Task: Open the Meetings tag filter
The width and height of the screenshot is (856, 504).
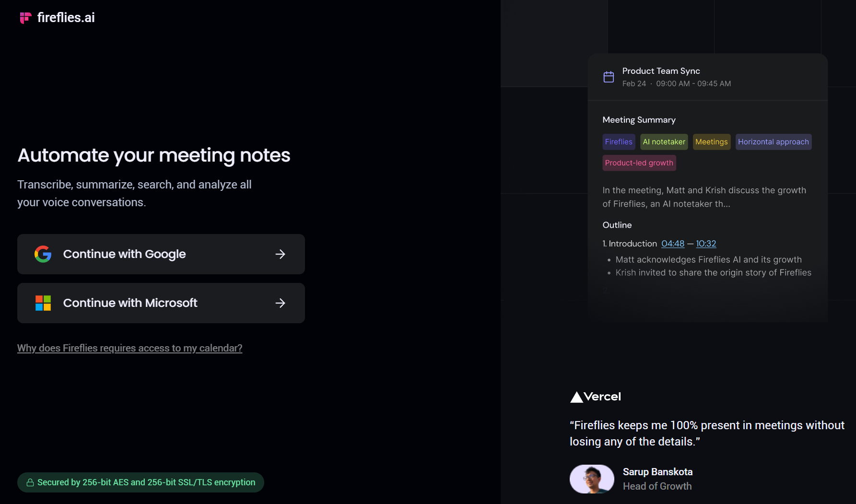Action: 712,141
